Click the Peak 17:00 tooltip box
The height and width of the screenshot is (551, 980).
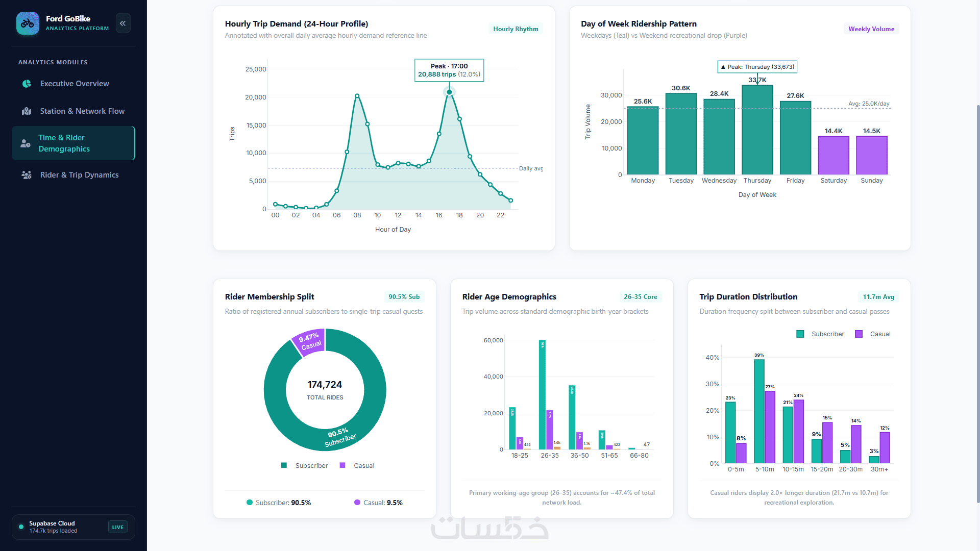point(449,70)
